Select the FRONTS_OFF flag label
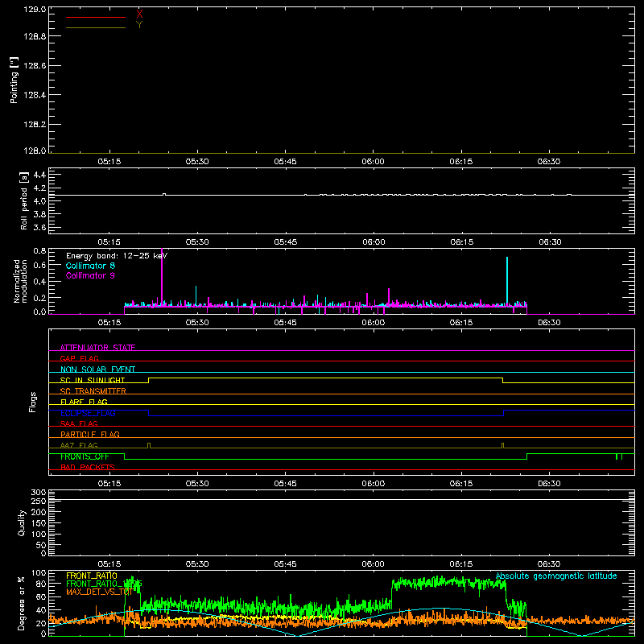Viewport: 644px width, 644px height. (x=85, y=456)
